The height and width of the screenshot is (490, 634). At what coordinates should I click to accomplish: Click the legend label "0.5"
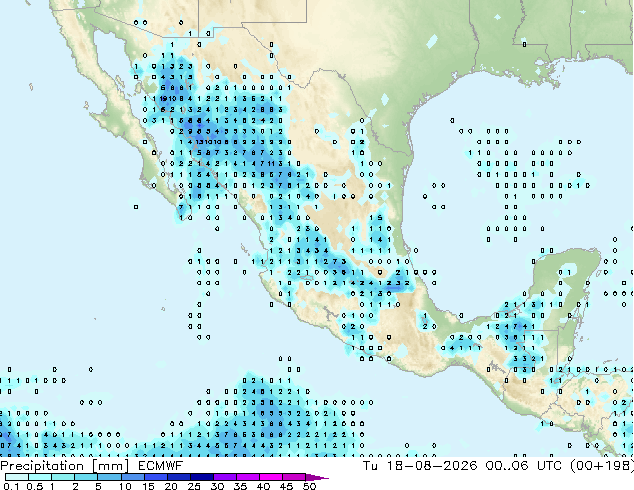[34, 486]
